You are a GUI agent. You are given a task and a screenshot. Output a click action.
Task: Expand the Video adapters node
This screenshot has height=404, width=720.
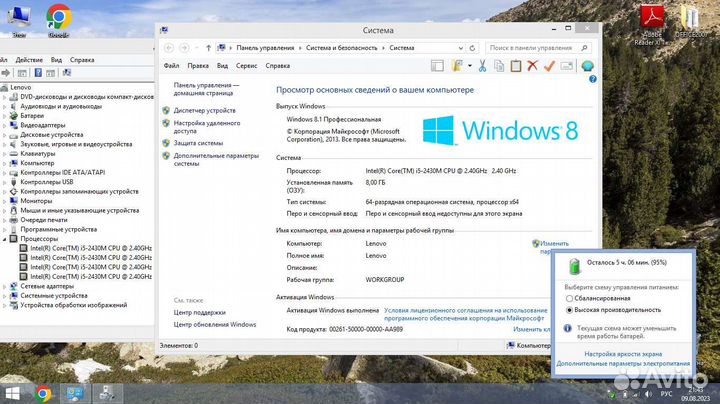[5, 125]
